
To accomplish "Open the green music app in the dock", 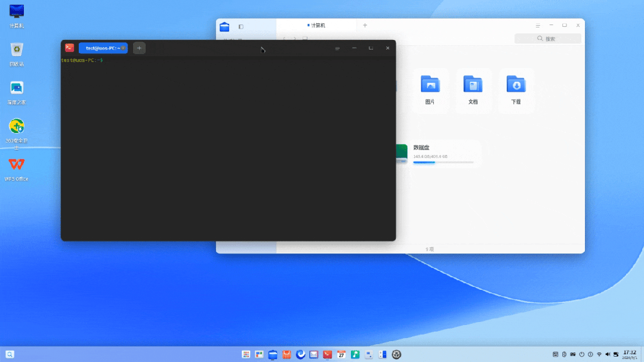I will (355, 355).
